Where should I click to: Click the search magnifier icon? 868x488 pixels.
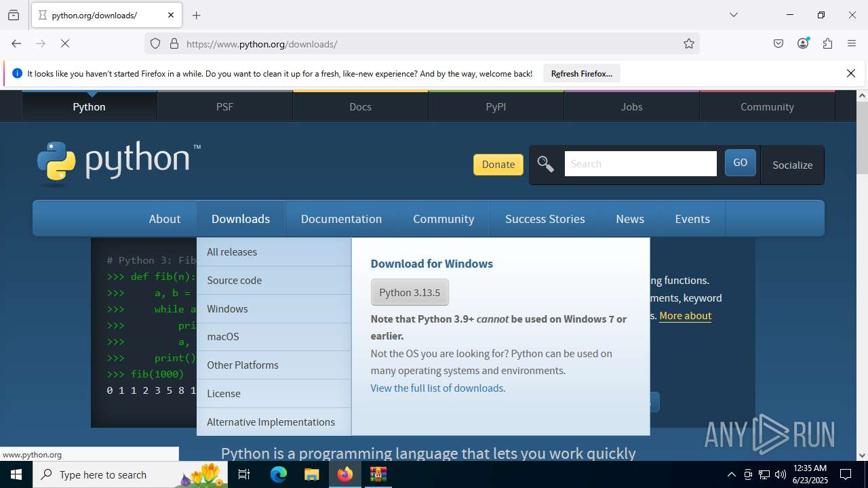546,164
